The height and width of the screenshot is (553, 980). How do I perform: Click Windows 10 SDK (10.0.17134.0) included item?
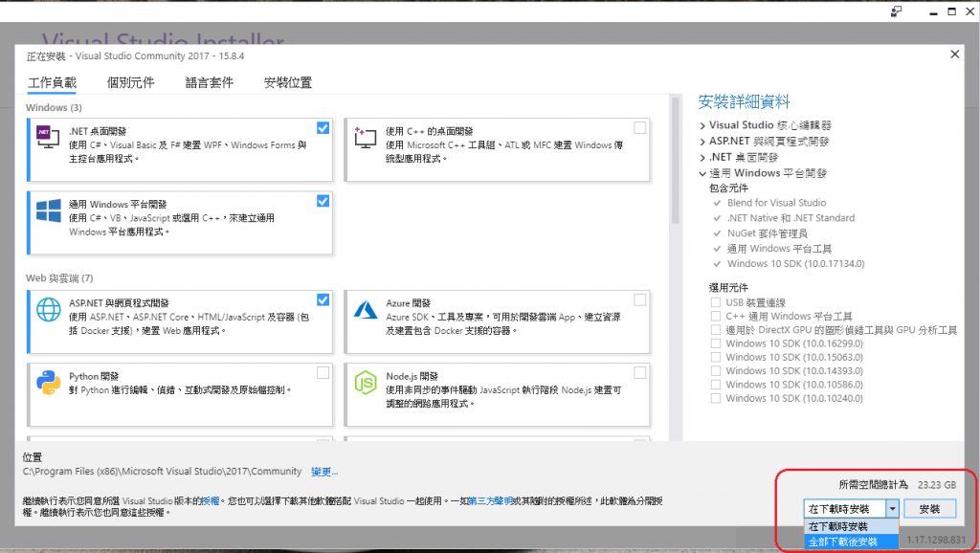click(795, 264)
